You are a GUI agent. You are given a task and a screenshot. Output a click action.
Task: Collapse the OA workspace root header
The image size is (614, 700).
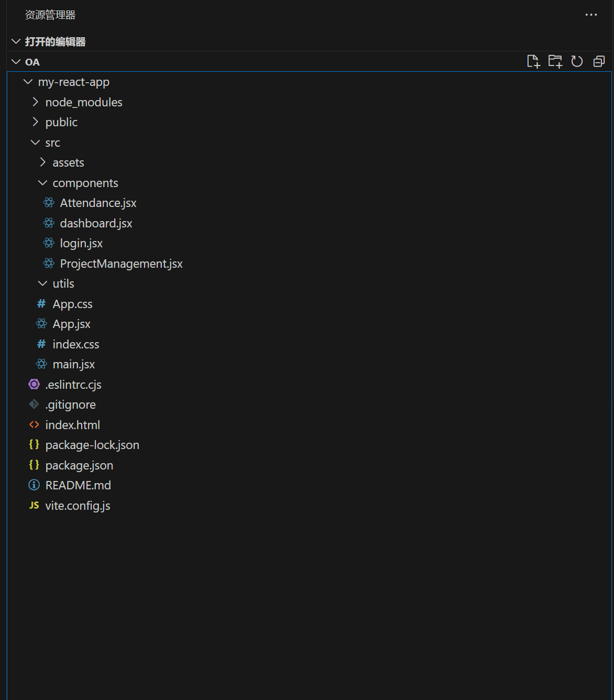tap(16, 62)
